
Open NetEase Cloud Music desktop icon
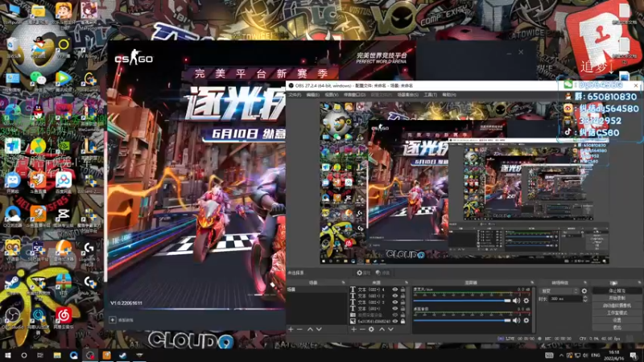64,318
